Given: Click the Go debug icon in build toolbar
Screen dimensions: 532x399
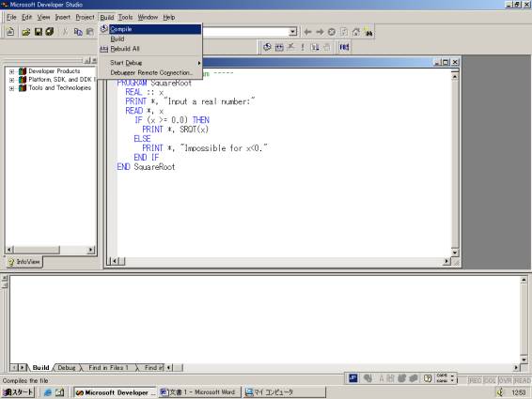Looking at the screenshot, I should (315, 47).
